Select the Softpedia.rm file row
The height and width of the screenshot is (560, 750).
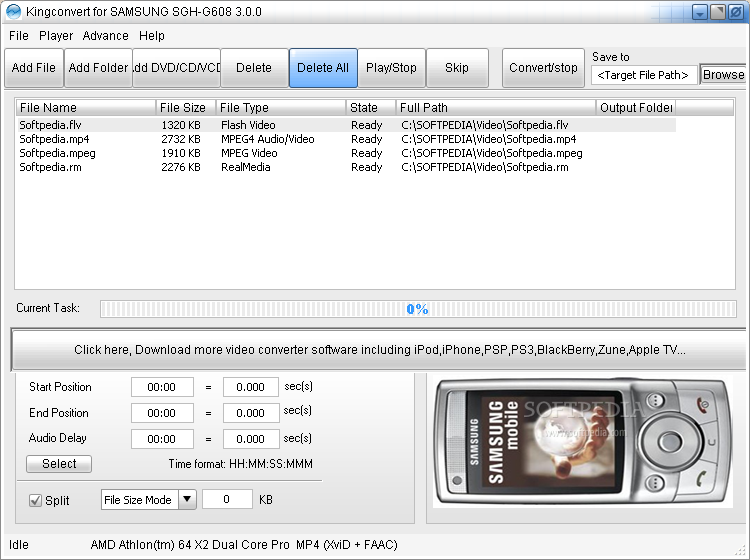346,167
